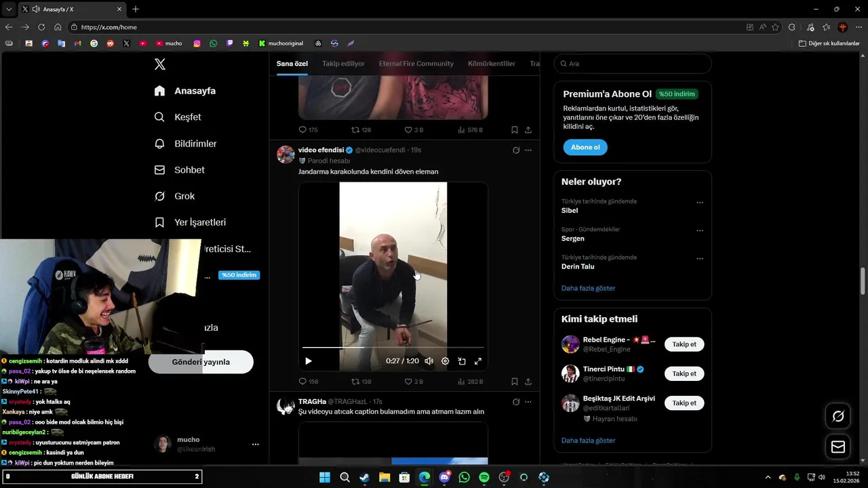Mute the video volume icon

429,361
